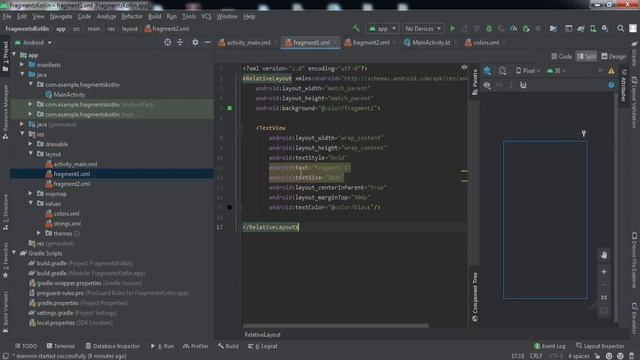Click the Profile app icon in toolbar
The width and height of the screenshot is (640, 360).
click(x=514, y=29)
